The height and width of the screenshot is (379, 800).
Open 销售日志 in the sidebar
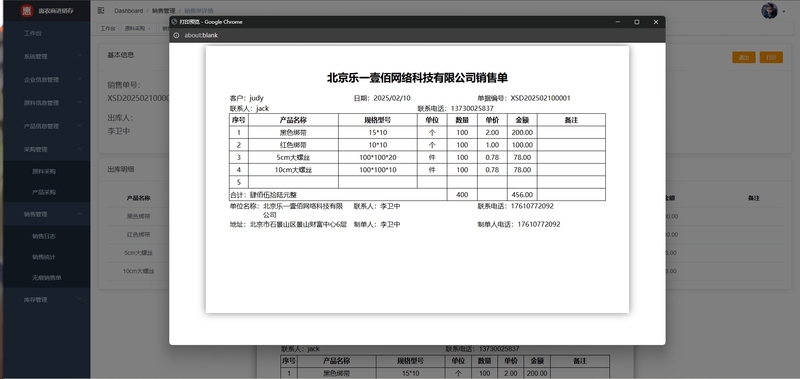tap(44, 236)
